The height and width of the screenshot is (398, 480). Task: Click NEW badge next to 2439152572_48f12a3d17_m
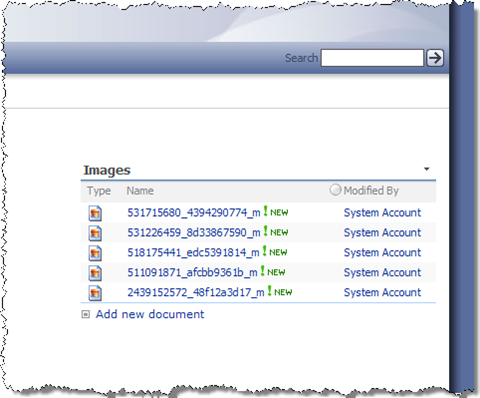280,292
